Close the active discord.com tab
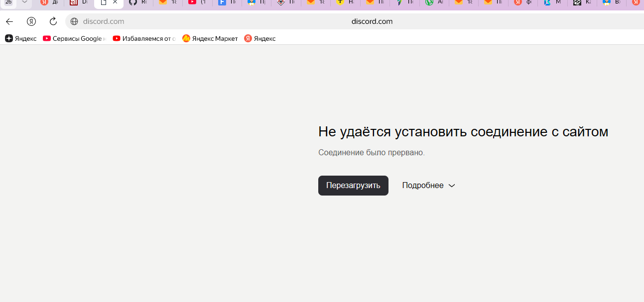This screenshot has width=644, height=302. [115, 2]
